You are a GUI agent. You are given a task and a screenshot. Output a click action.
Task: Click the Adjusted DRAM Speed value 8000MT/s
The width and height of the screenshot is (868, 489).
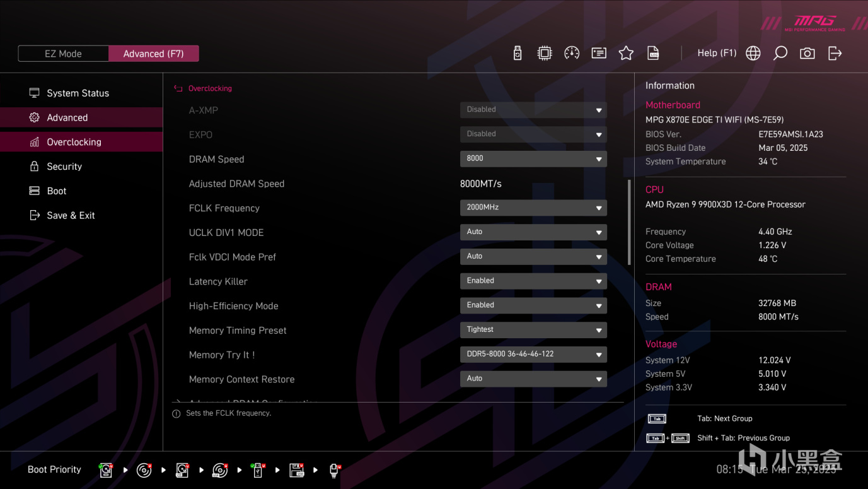(x=481, y=184)
